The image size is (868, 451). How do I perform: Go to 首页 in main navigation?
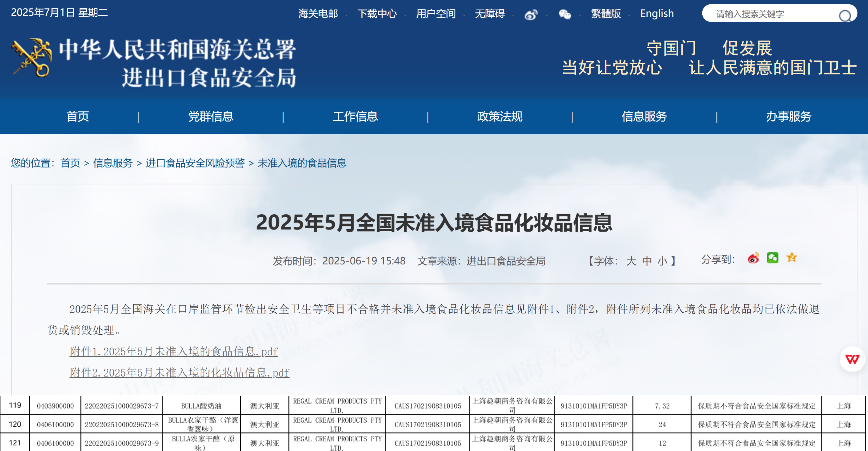coord(78,117)
